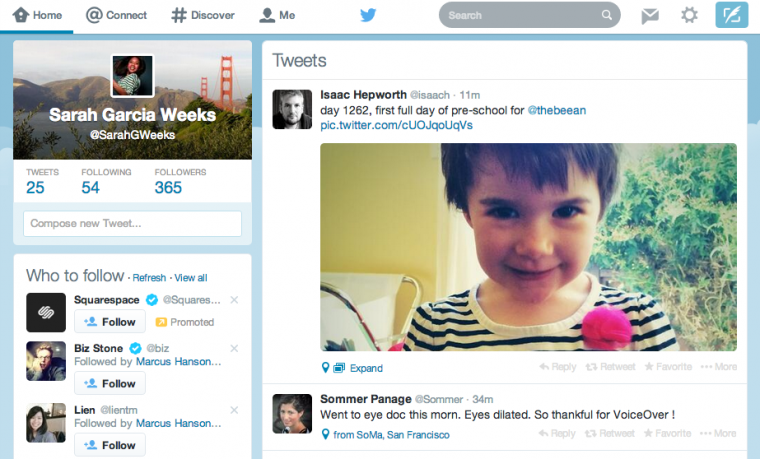This screenshot has width=760, height=459.
Task: Open Biz Stone's avatar
Action: click(46, 361)
